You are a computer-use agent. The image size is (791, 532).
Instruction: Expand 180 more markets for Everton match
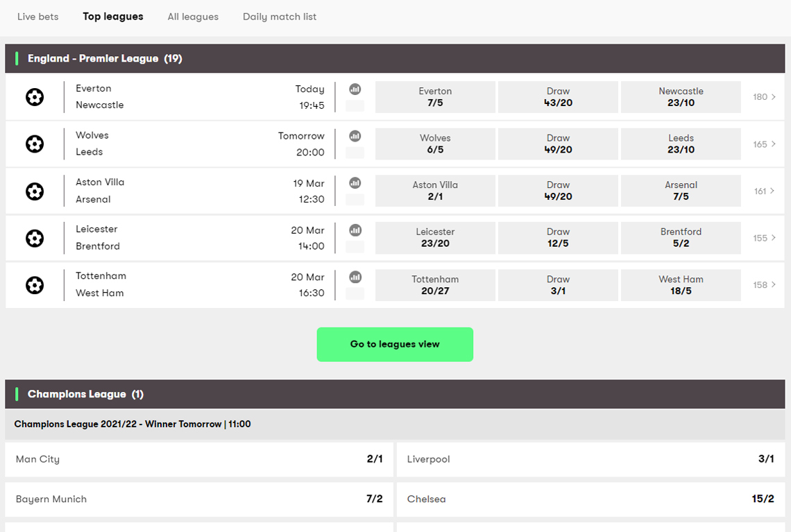(x=764, y=97)
